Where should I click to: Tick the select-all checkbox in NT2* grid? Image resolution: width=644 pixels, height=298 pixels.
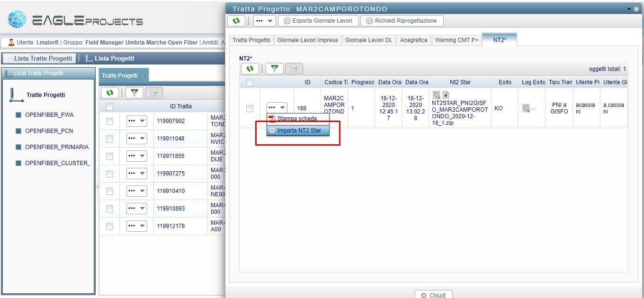[250, 82]
